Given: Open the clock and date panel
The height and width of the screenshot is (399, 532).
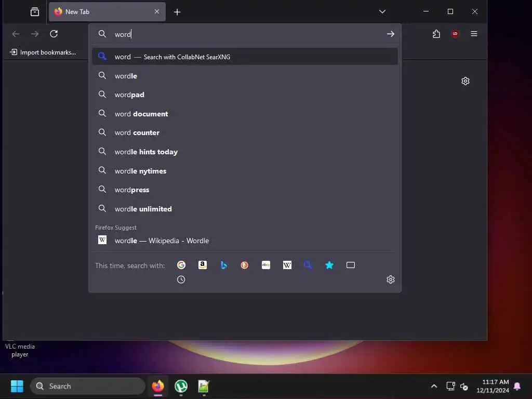Looking at the screenshot, I should click(x=493, y=386).
